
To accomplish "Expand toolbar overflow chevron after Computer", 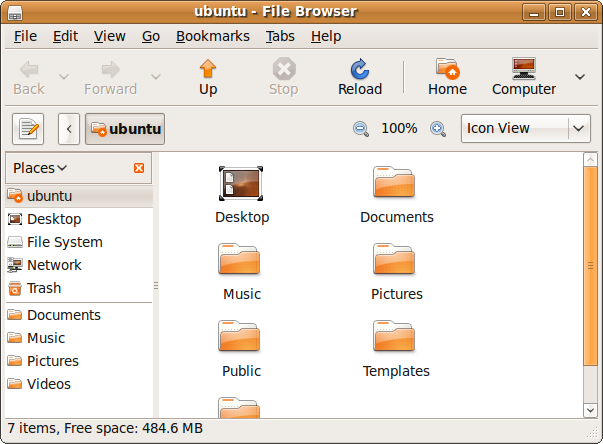I will click(579, 77).
